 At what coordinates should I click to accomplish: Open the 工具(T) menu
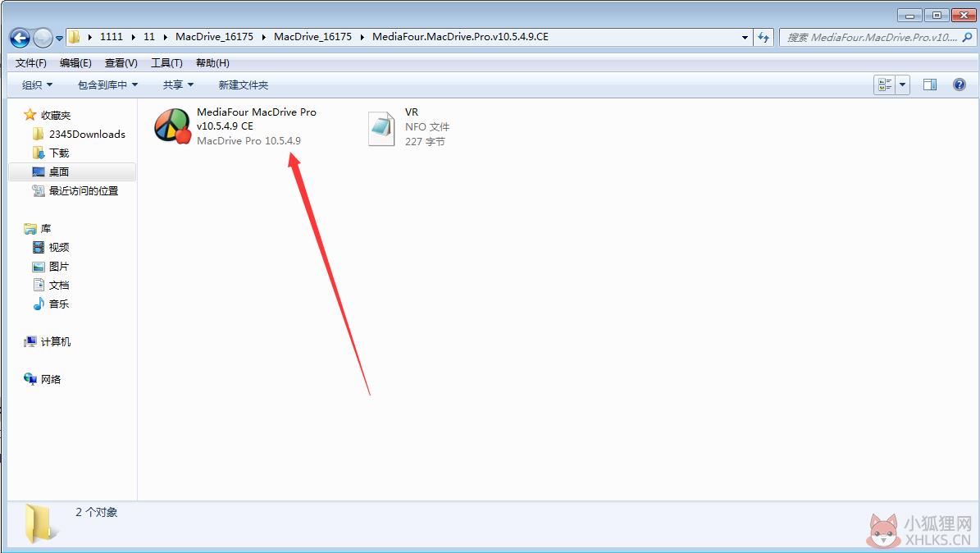tap(166, 62)
